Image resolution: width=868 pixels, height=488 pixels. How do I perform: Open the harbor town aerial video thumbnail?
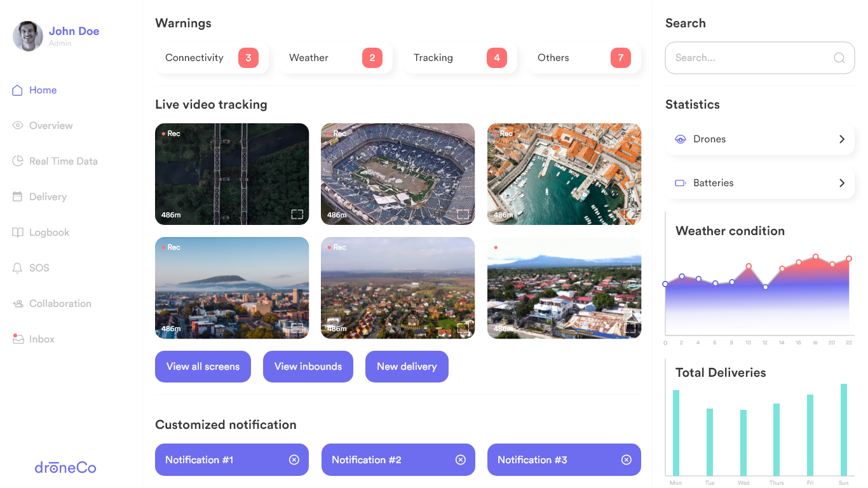[x=564, y=173]
